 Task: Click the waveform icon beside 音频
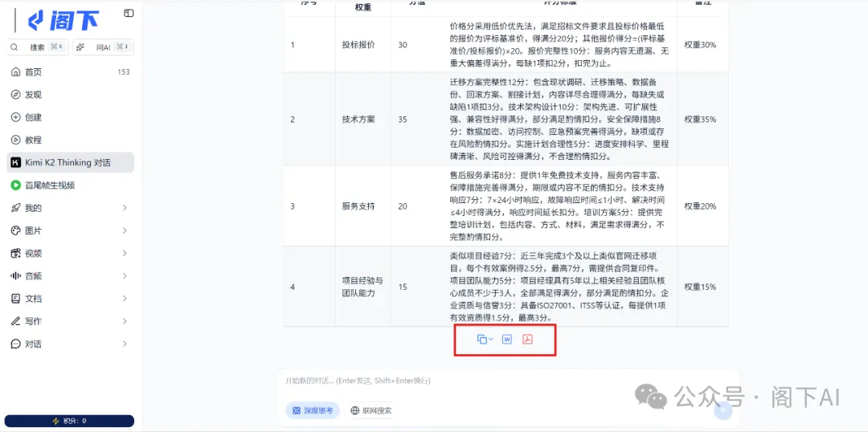(x=15, y=276)
